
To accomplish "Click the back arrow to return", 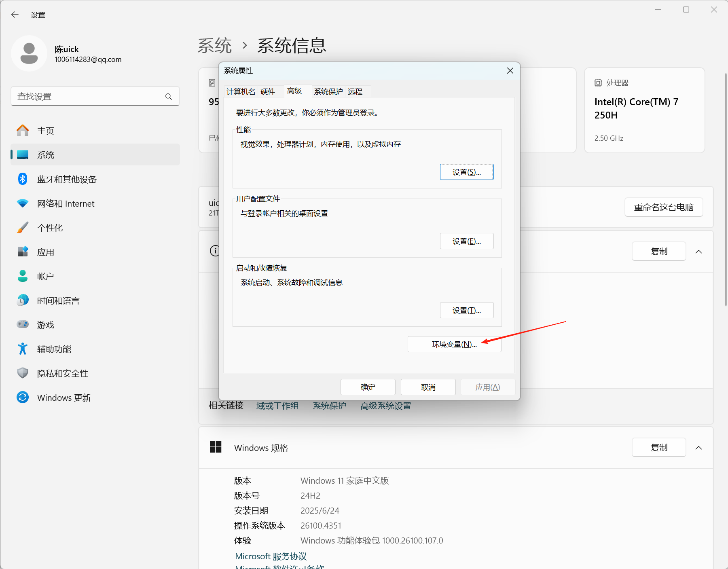I will [15, 15].
